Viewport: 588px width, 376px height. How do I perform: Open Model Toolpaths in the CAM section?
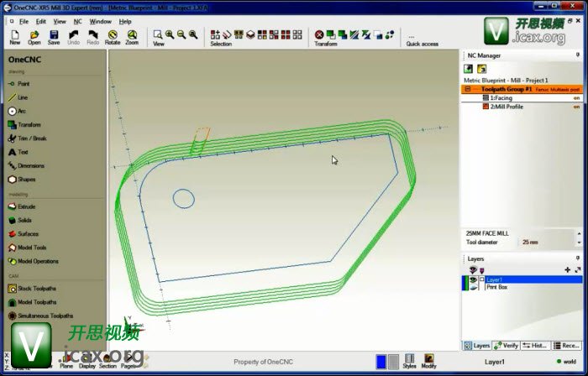click(x=32, y=302)
